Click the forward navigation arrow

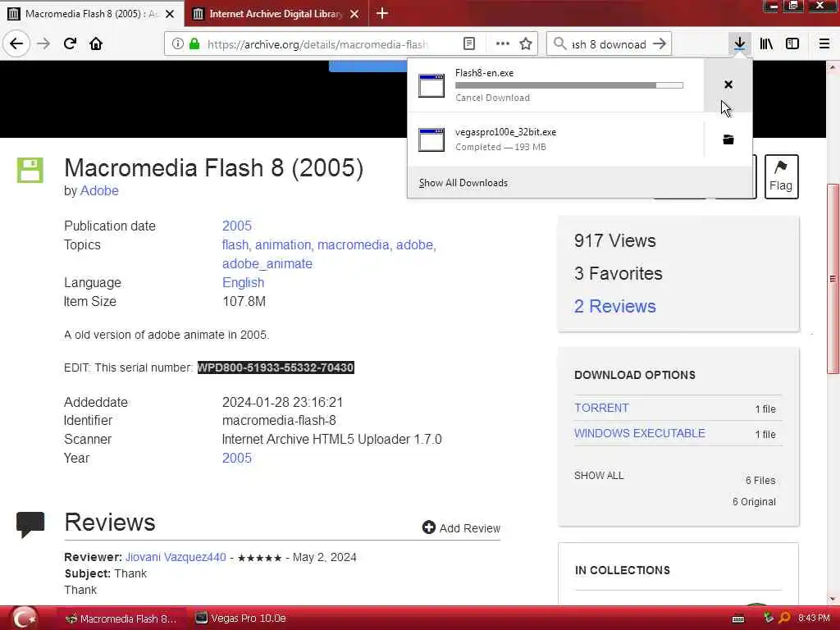click(x=43, y=43)
